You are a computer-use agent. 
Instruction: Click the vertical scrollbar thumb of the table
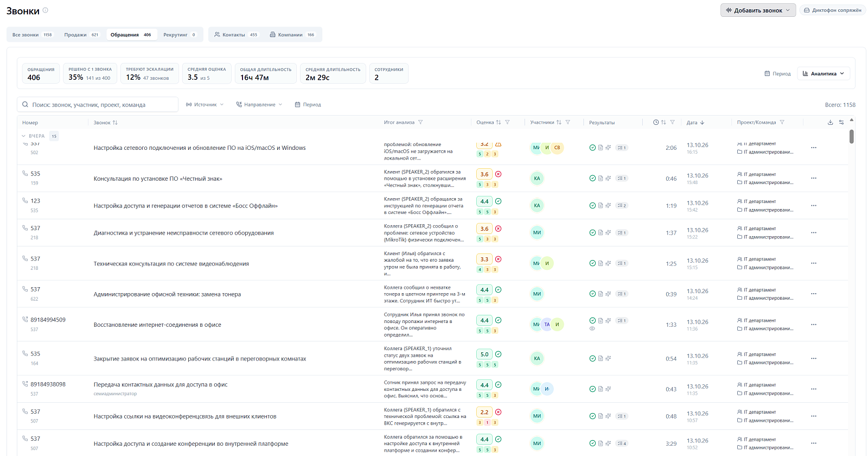(x=852, y=136)
